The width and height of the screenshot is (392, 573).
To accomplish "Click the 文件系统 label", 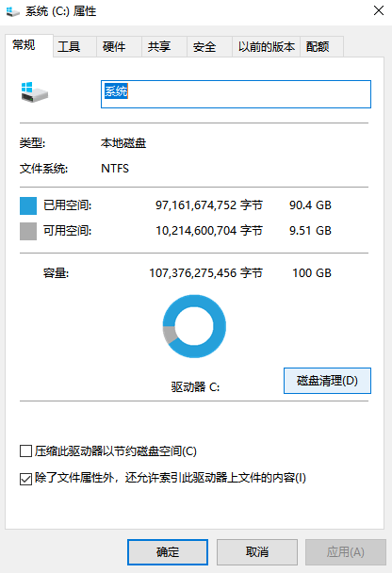I will 43,169.
